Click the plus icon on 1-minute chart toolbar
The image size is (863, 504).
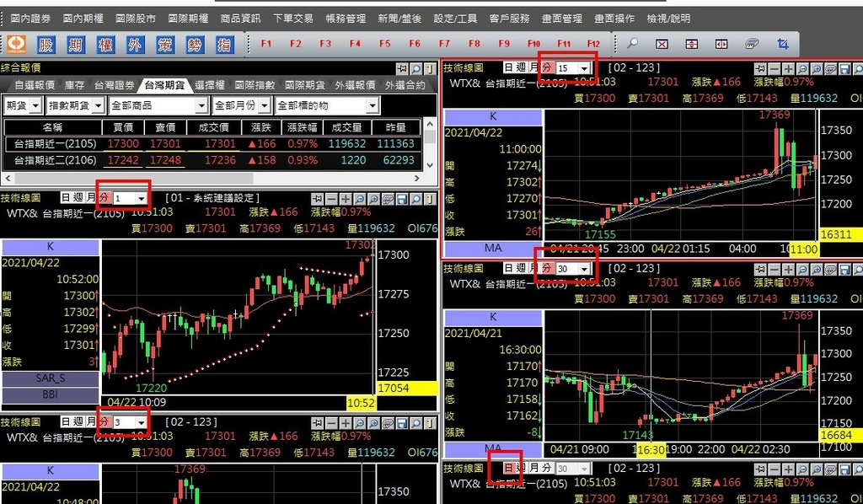point(346,199)
